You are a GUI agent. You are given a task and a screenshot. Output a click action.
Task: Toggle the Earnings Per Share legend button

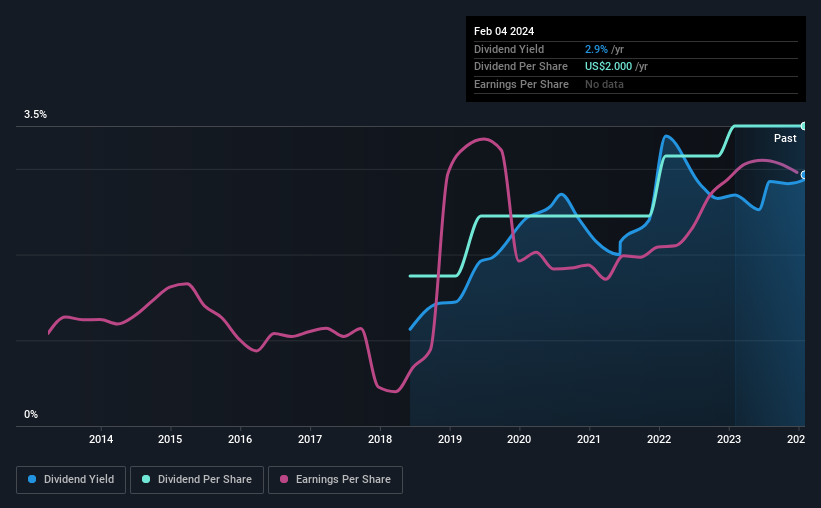pos(336,480)
